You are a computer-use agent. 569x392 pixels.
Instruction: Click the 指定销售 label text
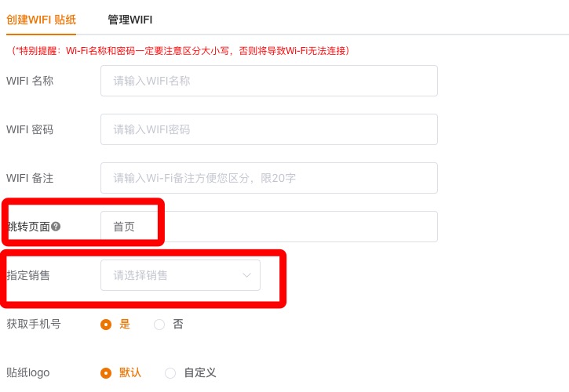click(28, 275)
